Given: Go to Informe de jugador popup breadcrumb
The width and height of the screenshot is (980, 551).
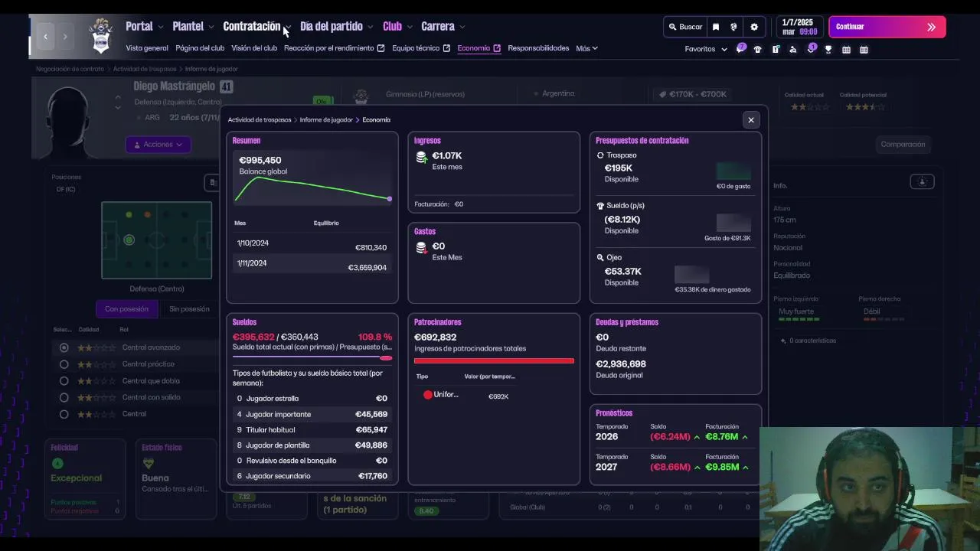Looking at the screenshot, I should [326, 120].
